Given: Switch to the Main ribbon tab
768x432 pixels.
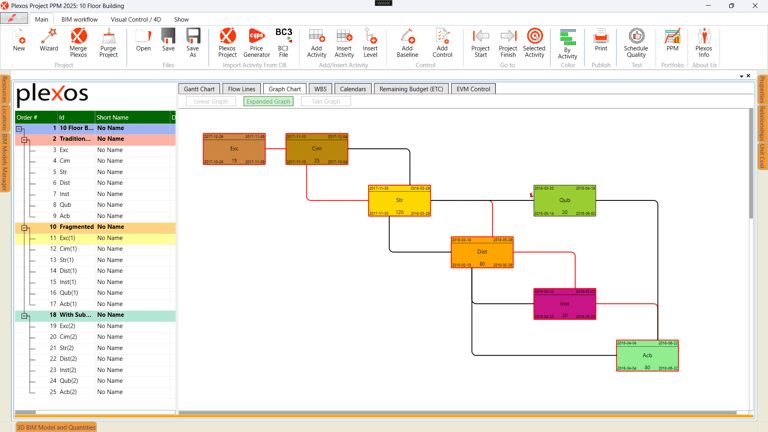Looking at the screenshot, I should pyautogui.click(x=42, y=20).
